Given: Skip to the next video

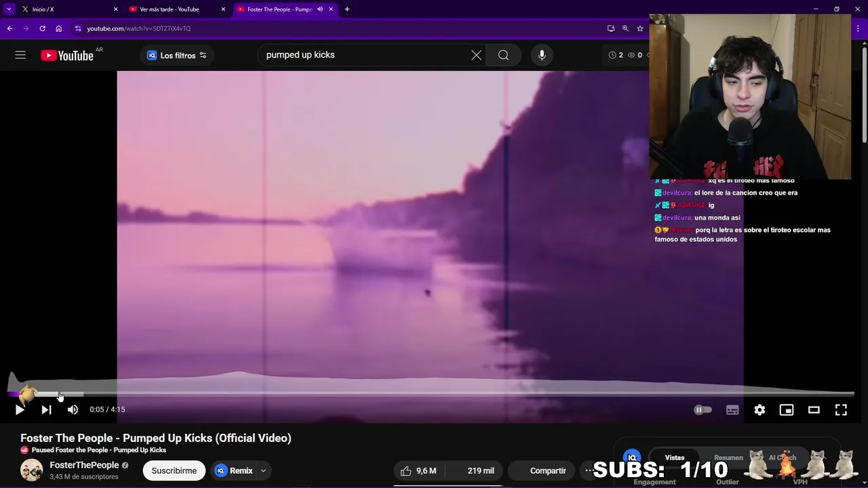Looking at the screenshot, I should pyautogui.click(x=46, y=409).
